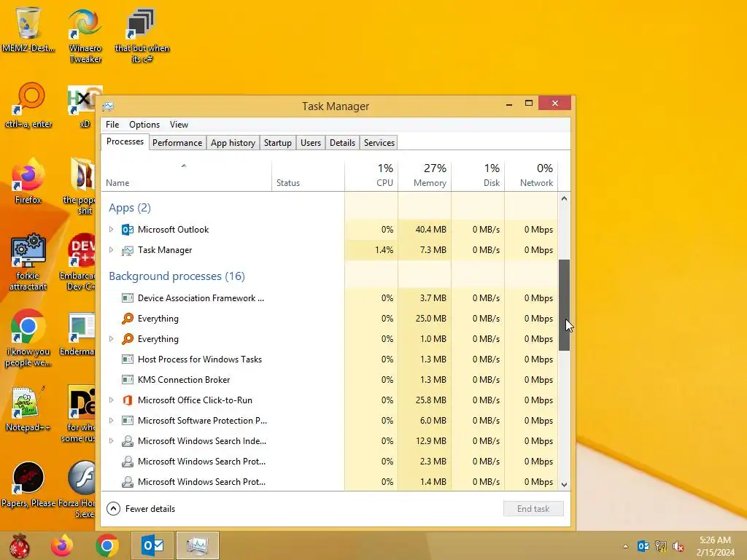Switch to the App history tab

click(x=233, y=143)
